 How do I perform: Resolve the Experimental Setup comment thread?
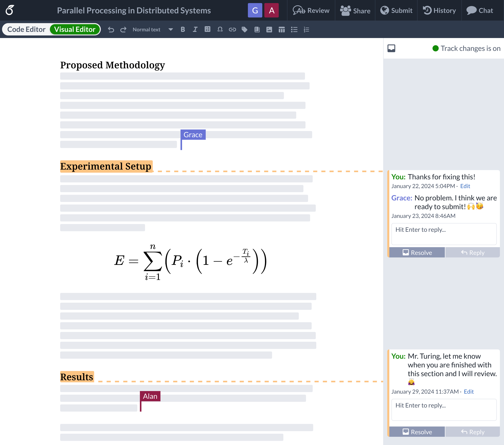pos(417,253)
